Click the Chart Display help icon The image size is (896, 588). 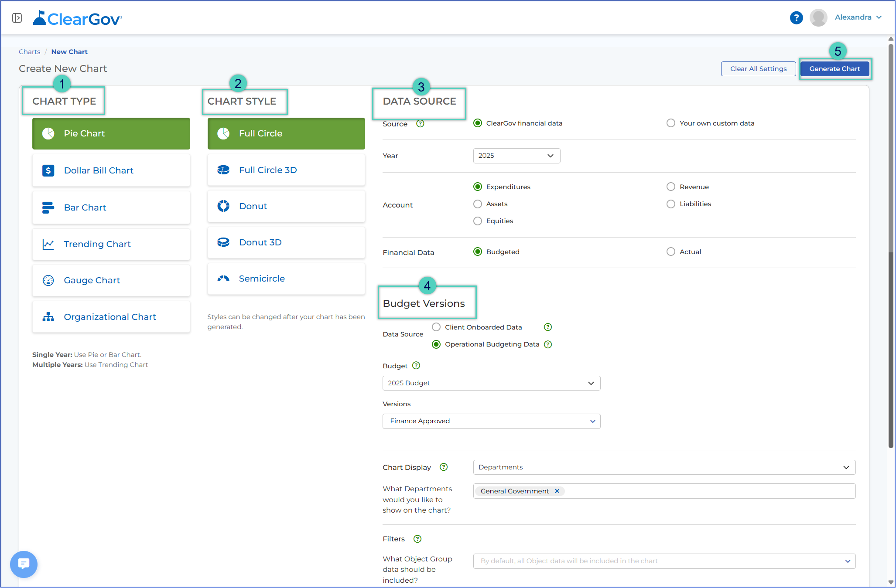444,467
